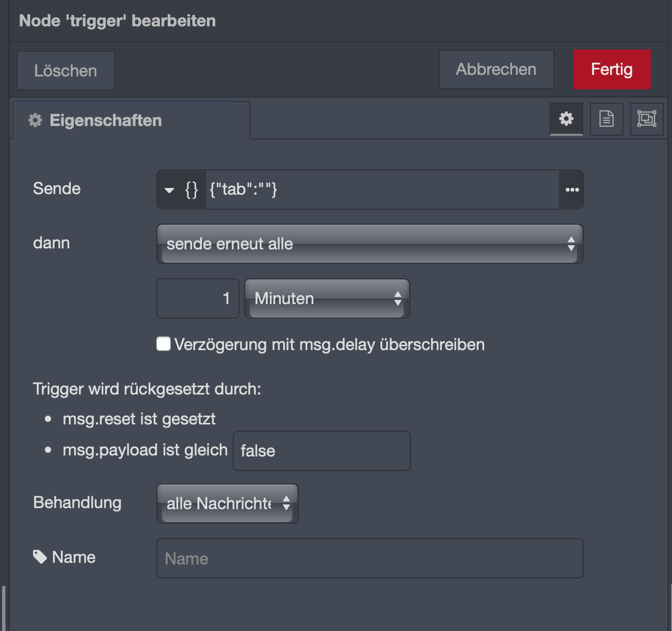Open the Sende payload type selector arrow
The height and width of the screenshot is (631, 672).
click(169, 190)
